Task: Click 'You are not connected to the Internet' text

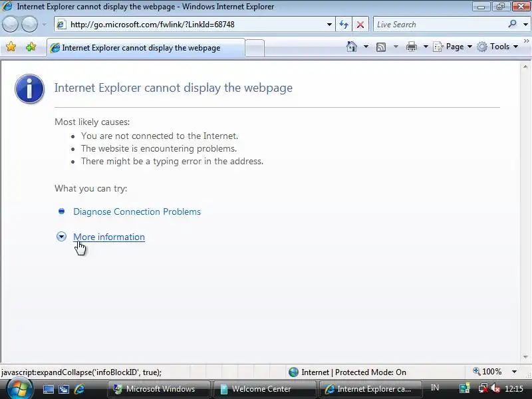Action: [160, 136]
